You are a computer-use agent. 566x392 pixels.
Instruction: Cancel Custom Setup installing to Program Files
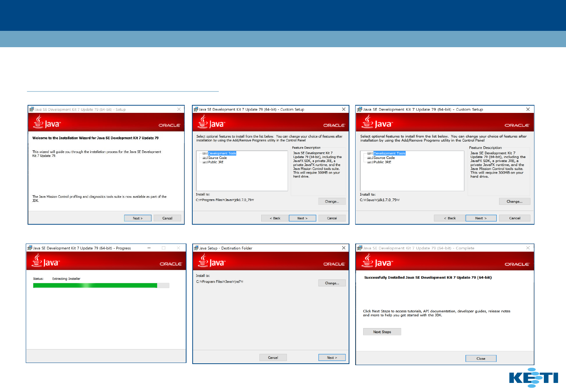(x=332, y=218)
